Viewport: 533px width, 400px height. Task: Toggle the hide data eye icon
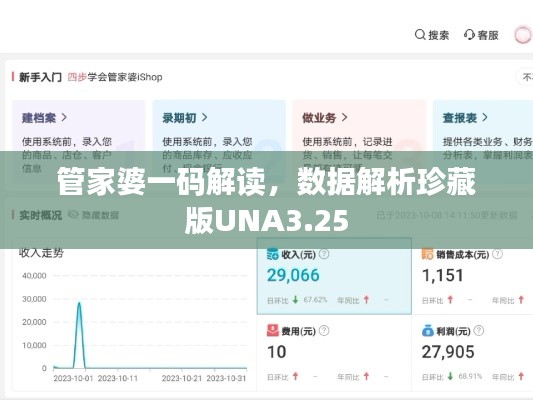(x=73, y=214)
